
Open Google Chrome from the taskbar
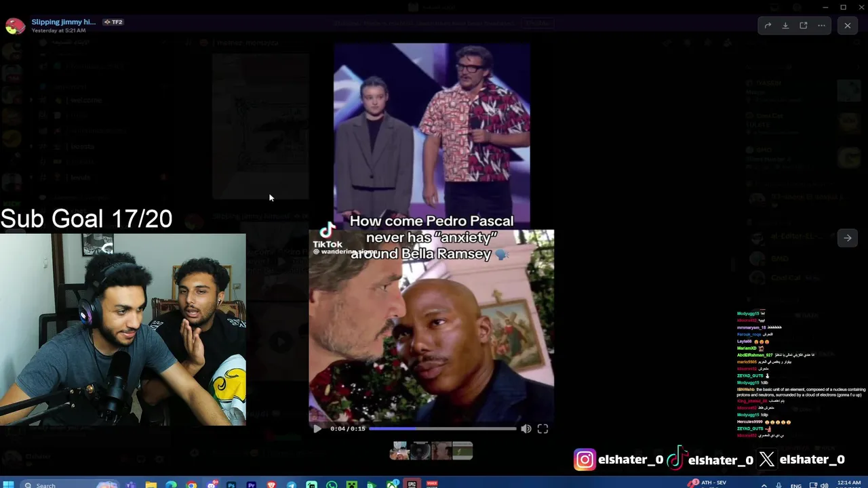pos(191,485)
